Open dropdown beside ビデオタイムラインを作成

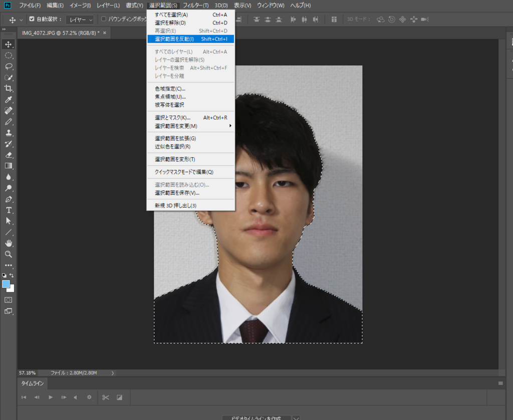(x=296, y=418)
